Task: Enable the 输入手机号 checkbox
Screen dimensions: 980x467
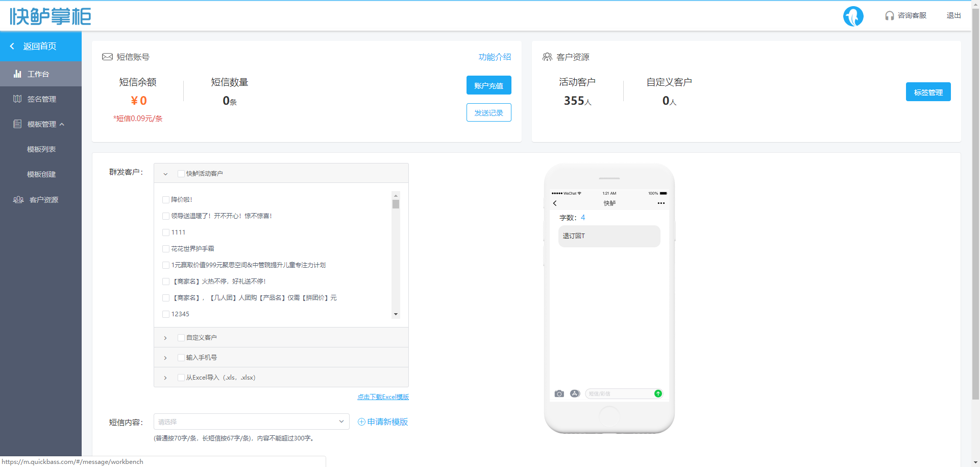Action: click(x=181, y=358)
